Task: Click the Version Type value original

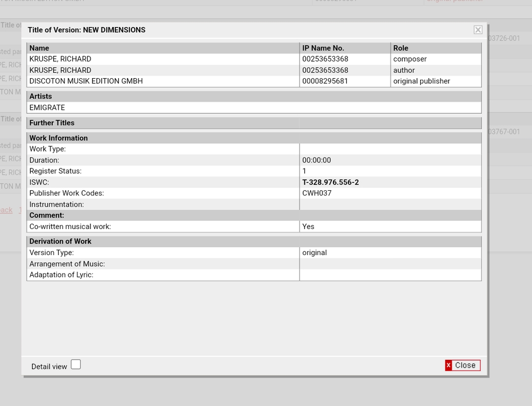Action: click(314, 252)
